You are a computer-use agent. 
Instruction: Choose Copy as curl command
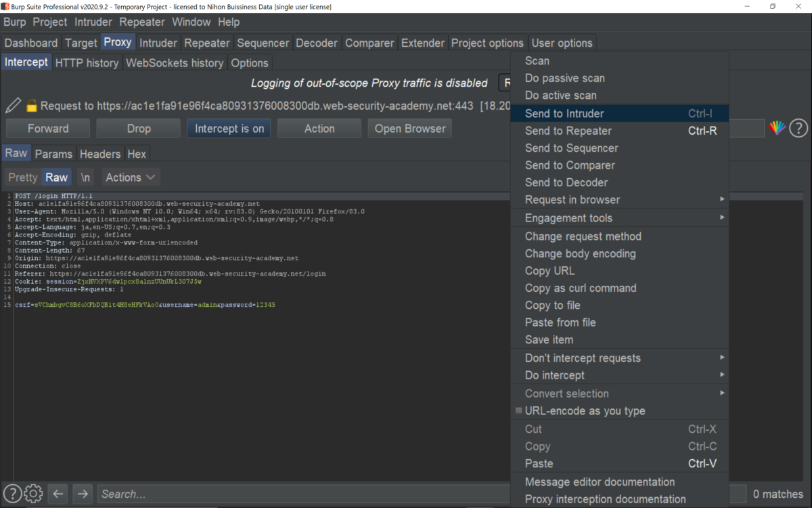[620, 288]
